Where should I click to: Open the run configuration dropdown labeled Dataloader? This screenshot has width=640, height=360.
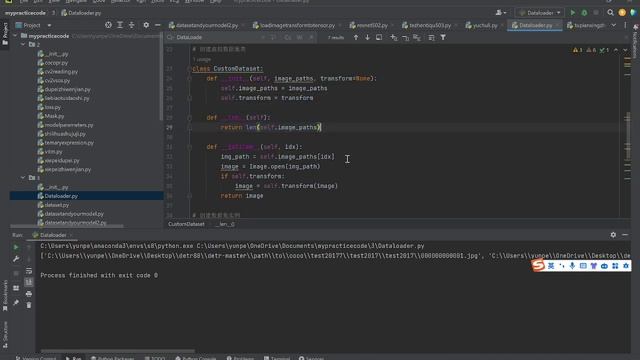[x=540, y=13]
